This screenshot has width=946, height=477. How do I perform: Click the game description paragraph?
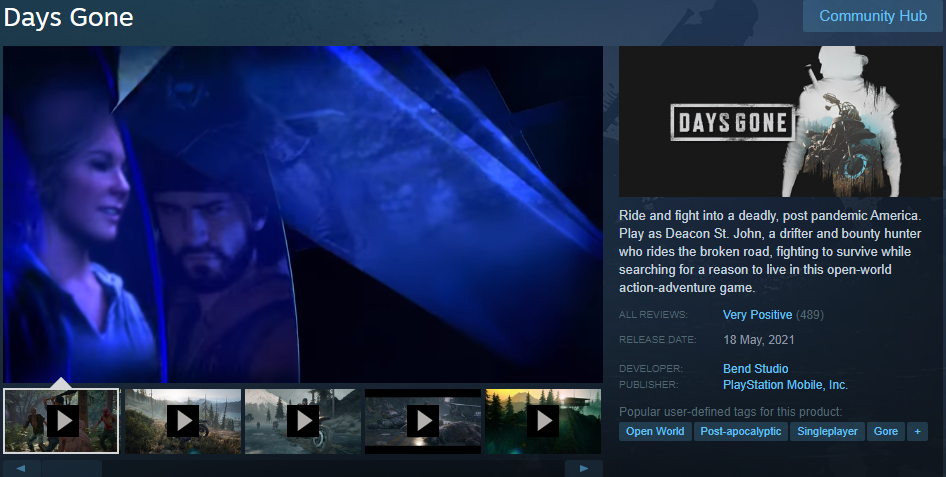(x=770, y=251)
